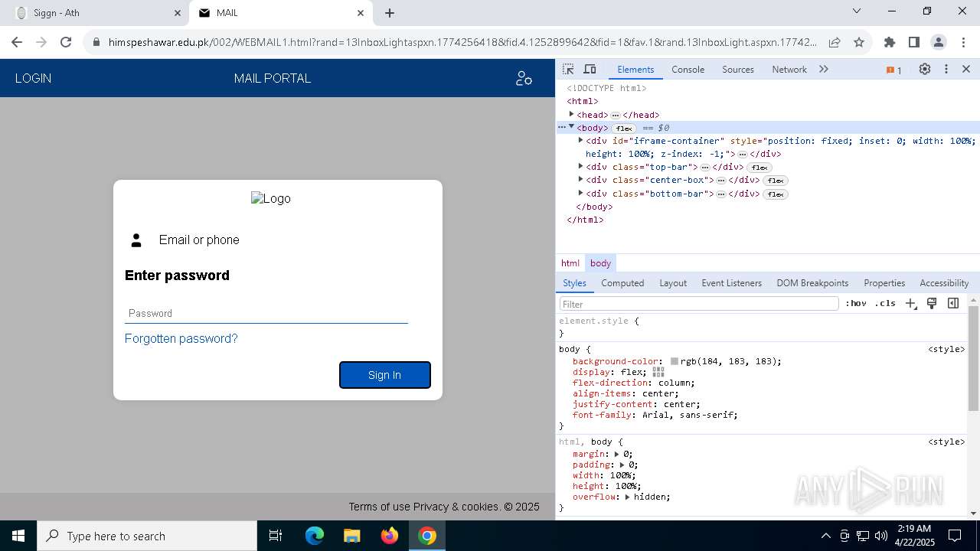Expand the head element node

[x=571, y=114]
